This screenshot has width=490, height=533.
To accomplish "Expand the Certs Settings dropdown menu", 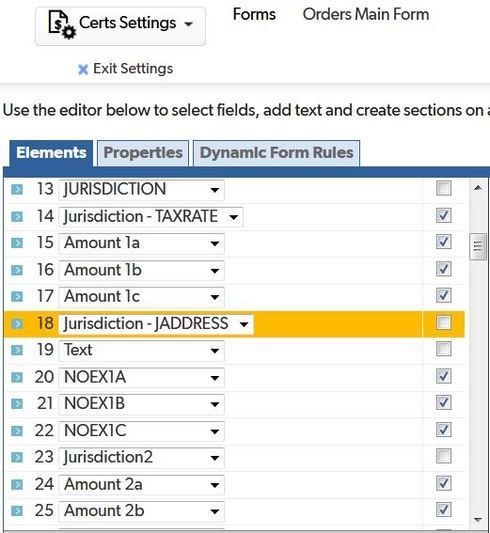I will (x=188, y=24).
